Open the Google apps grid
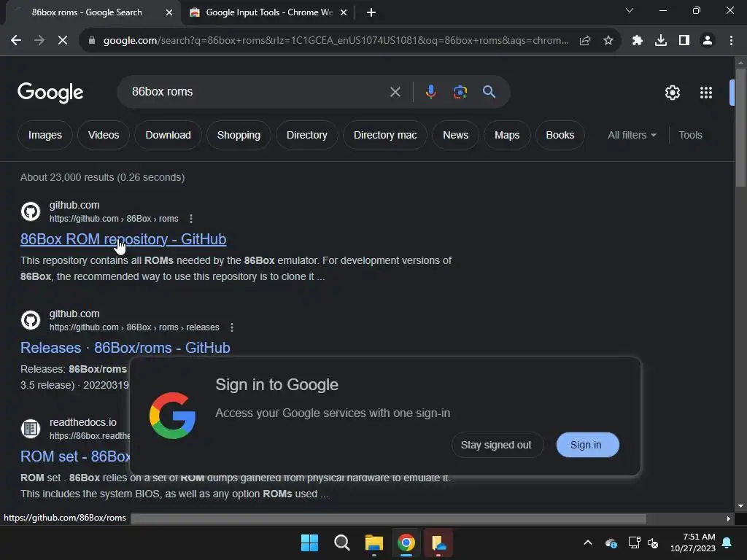The height and width of the screenshot is (560, 747). (706, 93)
